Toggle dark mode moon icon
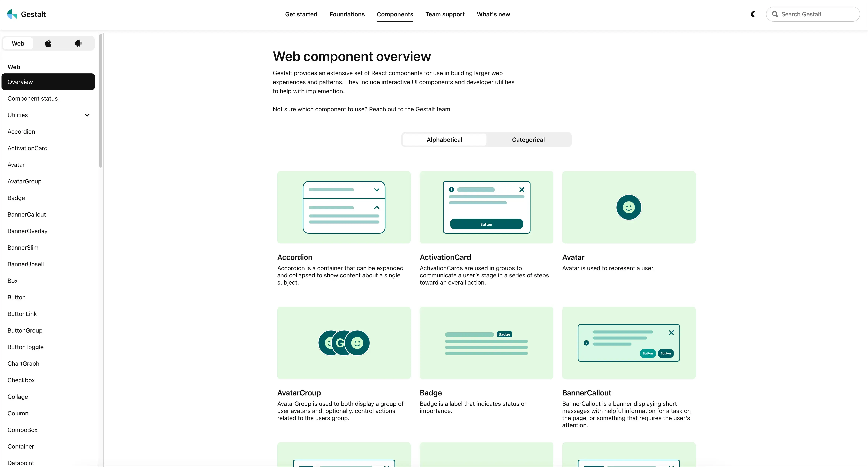Screen dimensions: 868x467 [753, 14]
